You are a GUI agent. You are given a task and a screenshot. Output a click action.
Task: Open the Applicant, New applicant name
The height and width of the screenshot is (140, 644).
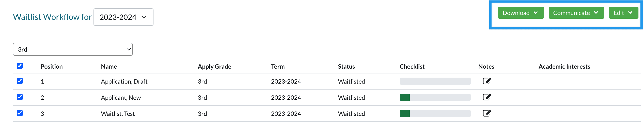[x=121, y=98]
